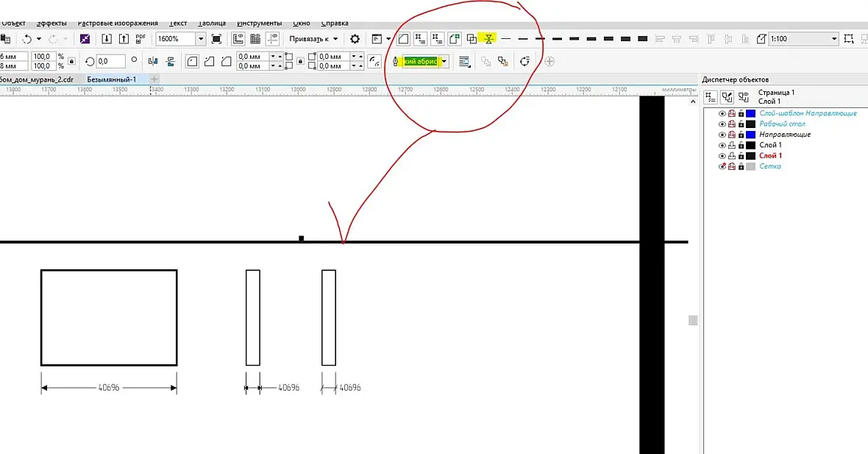Click blue color swatch of Слой-шаблон Направляющие

click(750, 113)
